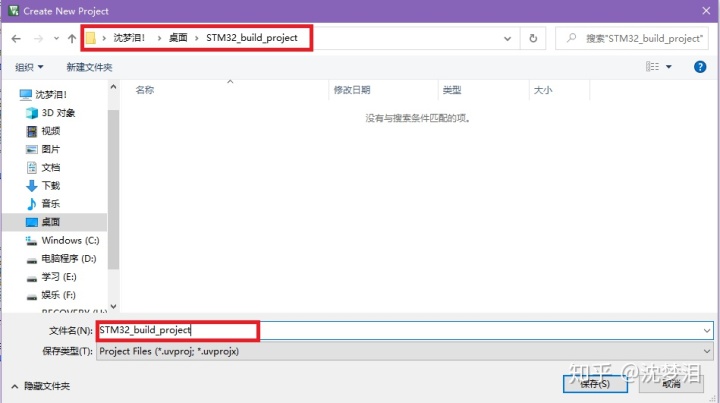Open 电脑程序 (D:) drive
The height and width of the screenshot is (403, 720).
[61, 259]
